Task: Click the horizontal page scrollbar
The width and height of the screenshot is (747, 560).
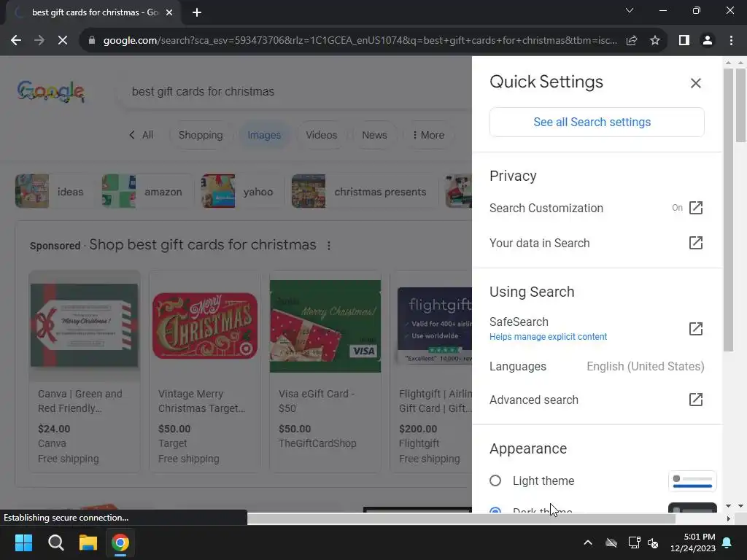Action: [461, 518]
